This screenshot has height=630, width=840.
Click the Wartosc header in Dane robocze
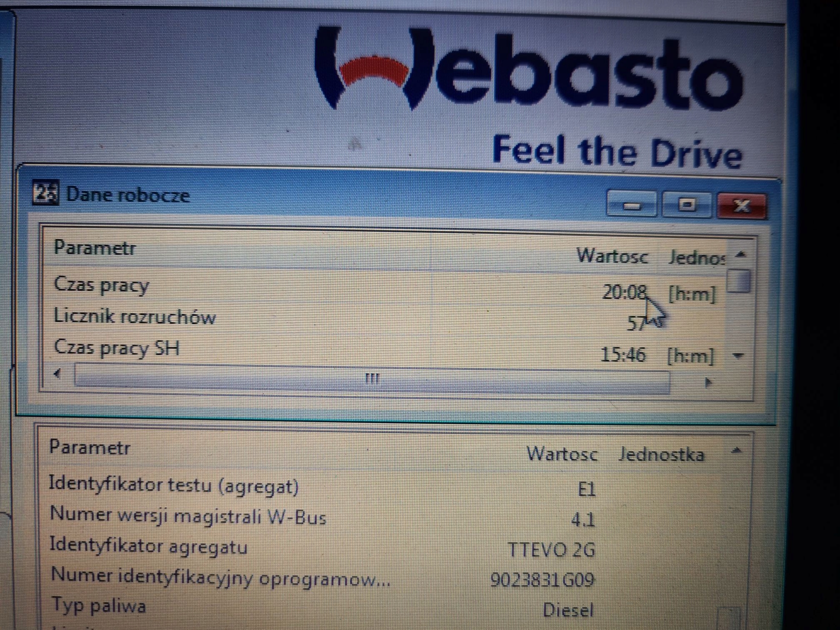[x=612, y=255]
